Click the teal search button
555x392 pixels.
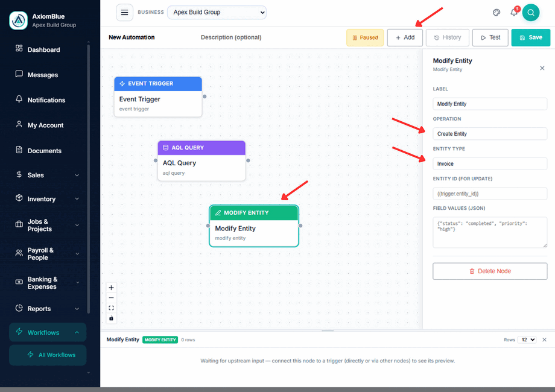(531, 13)
